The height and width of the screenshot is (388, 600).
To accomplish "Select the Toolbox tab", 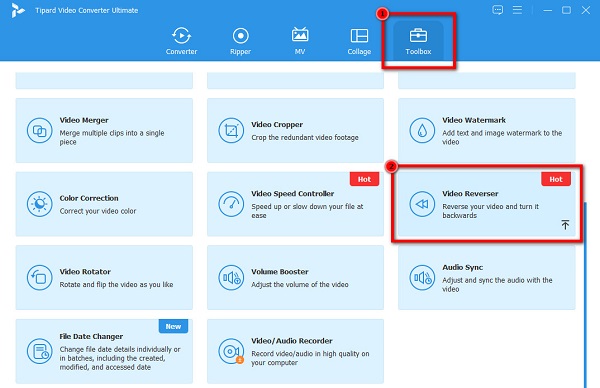I will (418, 41).
